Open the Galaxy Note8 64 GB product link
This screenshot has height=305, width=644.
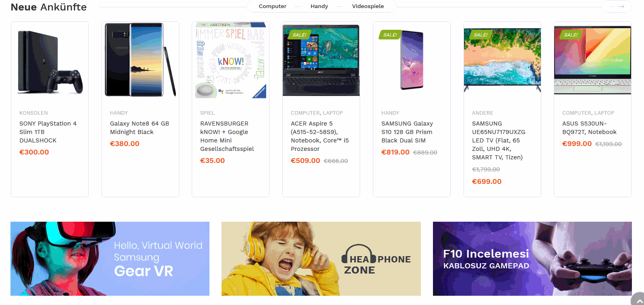139,128
